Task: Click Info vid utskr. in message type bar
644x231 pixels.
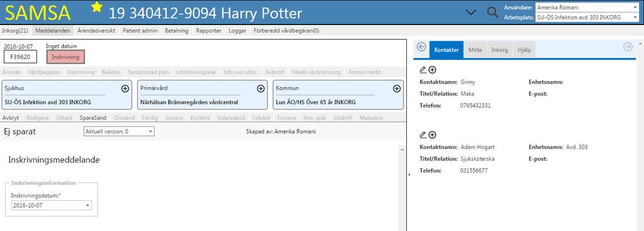Action: (x=241, y=72)
